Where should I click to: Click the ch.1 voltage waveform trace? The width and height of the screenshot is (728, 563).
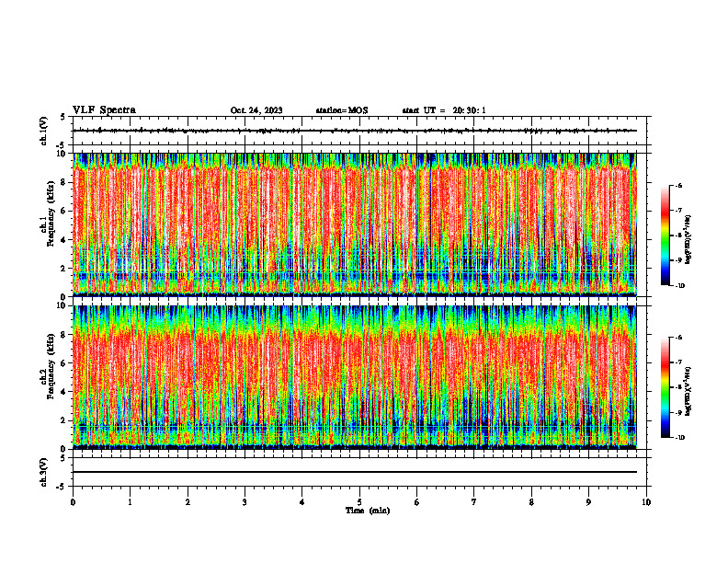click(x=354, y=131)
